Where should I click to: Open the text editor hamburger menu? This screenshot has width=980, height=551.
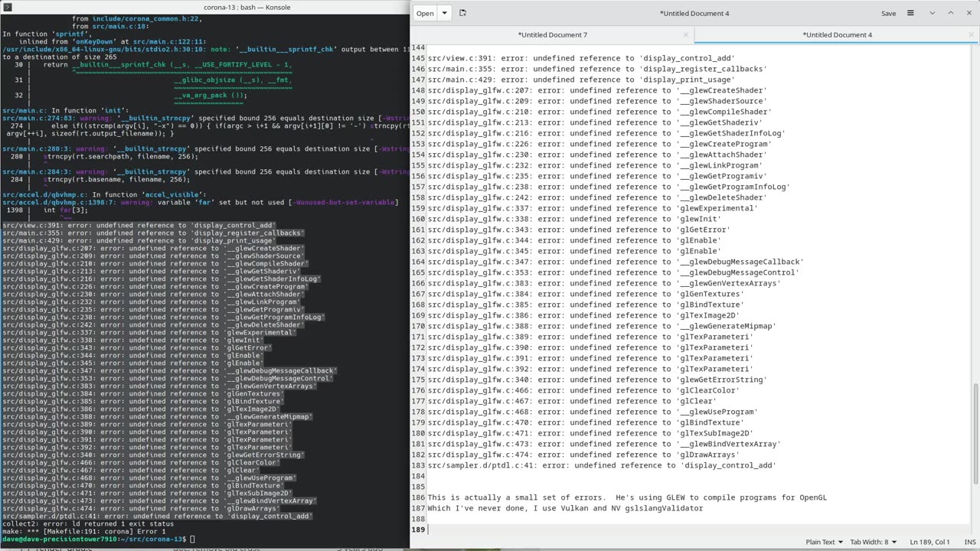[x=910, y=13]
